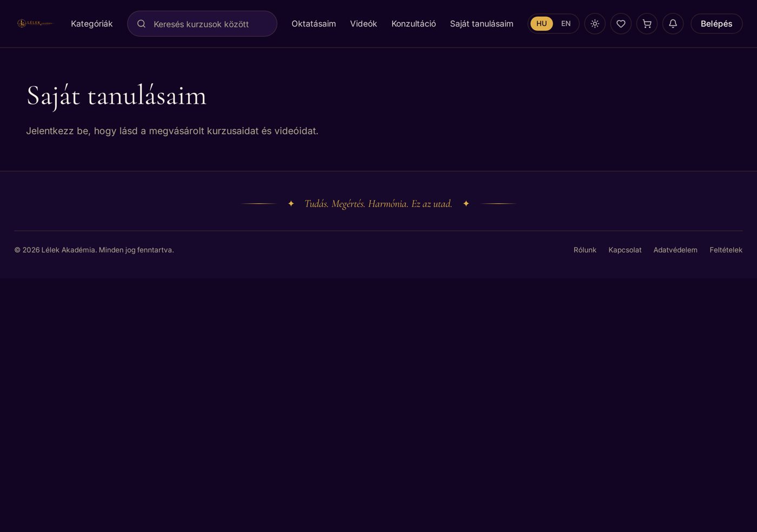Image resolution: width=757 pixels, height=532 pixels.
Task: Click the 'Jelentkezz be, hogy lásd' message text
Action: [172, 131]
